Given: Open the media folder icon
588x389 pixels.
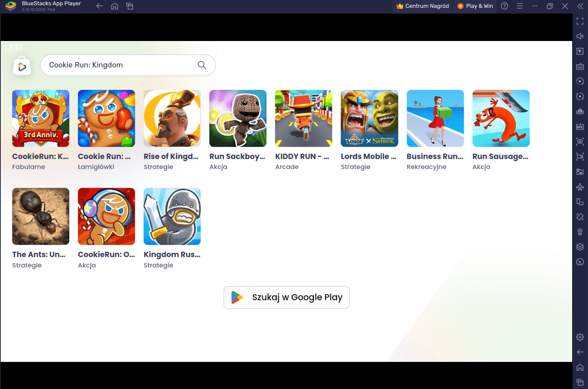Looking at the screenshot, I should tap(580, 172).
